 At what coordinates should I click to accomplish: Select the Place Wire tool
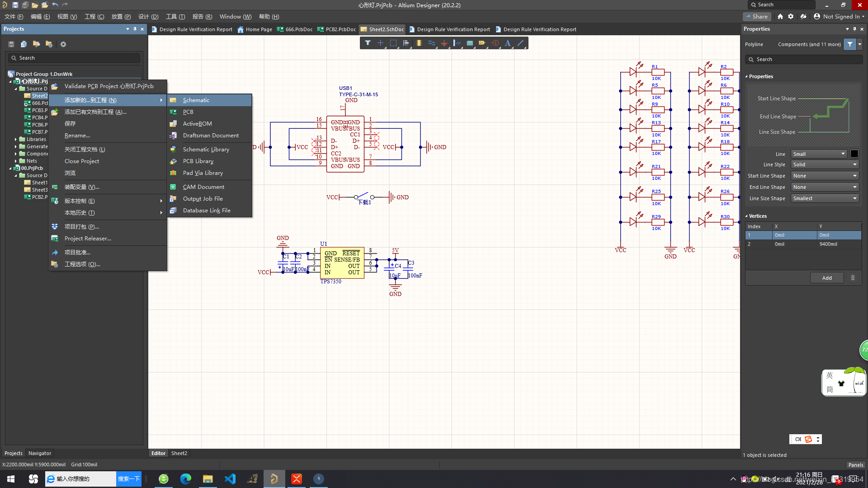(432, 43)
